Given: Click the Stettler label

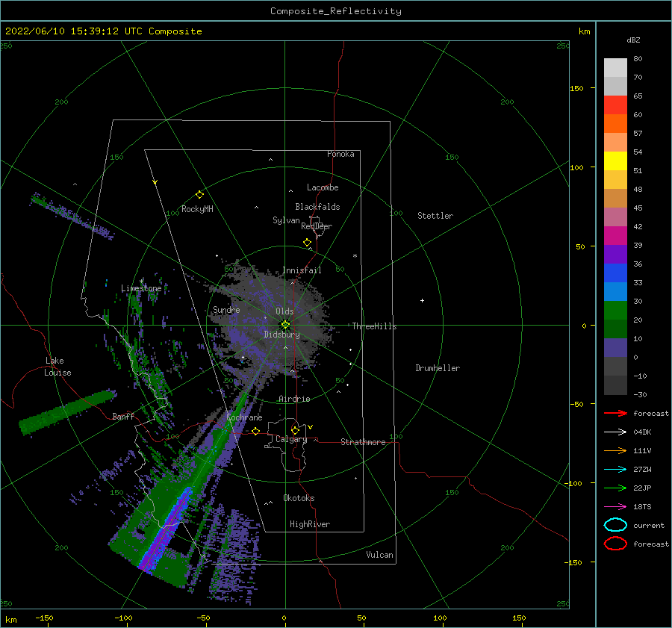Looking at the screenshot, I should (435, 216).
